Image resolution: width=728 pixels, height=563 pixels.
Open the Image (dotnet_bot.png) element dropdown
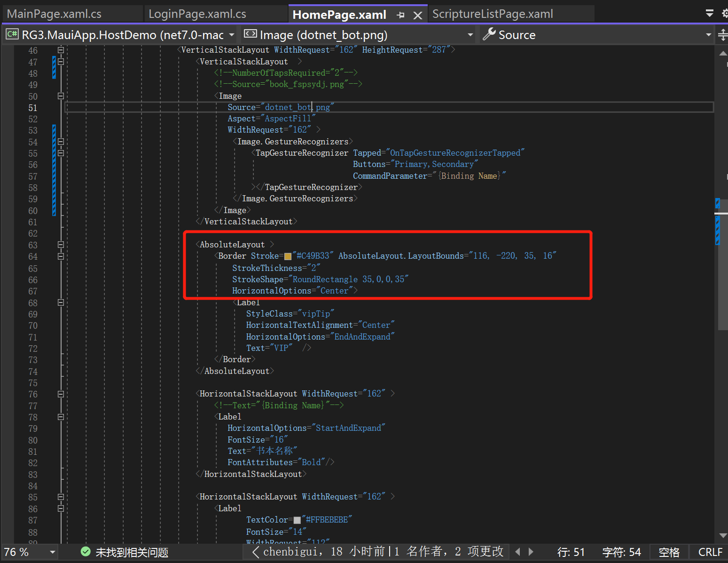click(x=359, y=35)
